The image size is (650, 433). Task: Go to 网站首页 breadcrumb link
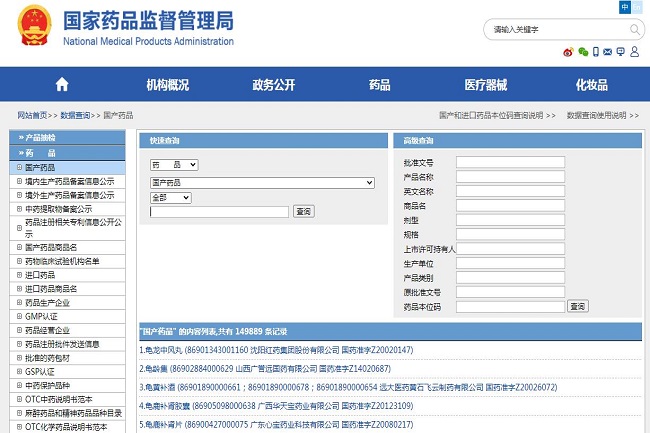click(x=32, y=115)
